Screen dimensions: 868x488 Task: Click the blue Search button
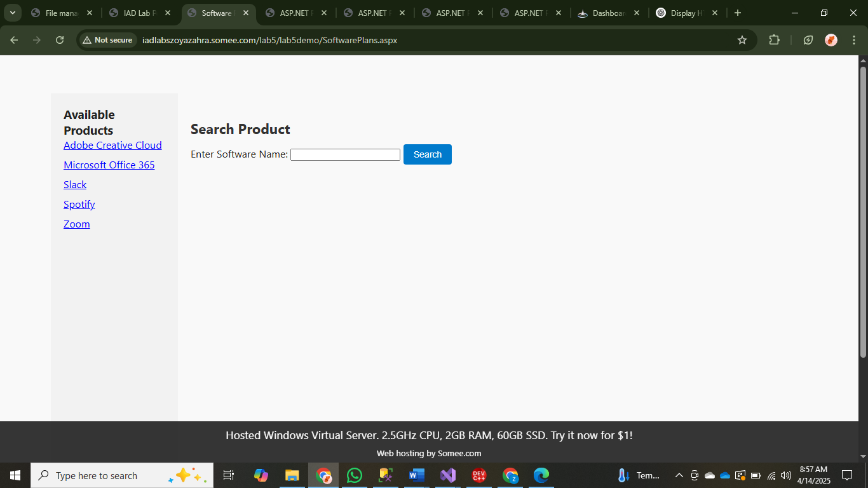click(x=428, y=154)
